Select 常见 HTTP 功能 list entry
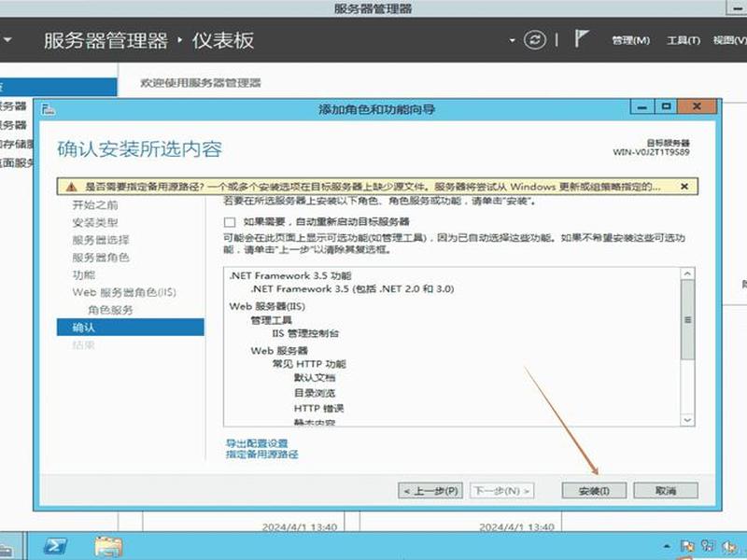 pyautogui.click(x=309, y=364)
